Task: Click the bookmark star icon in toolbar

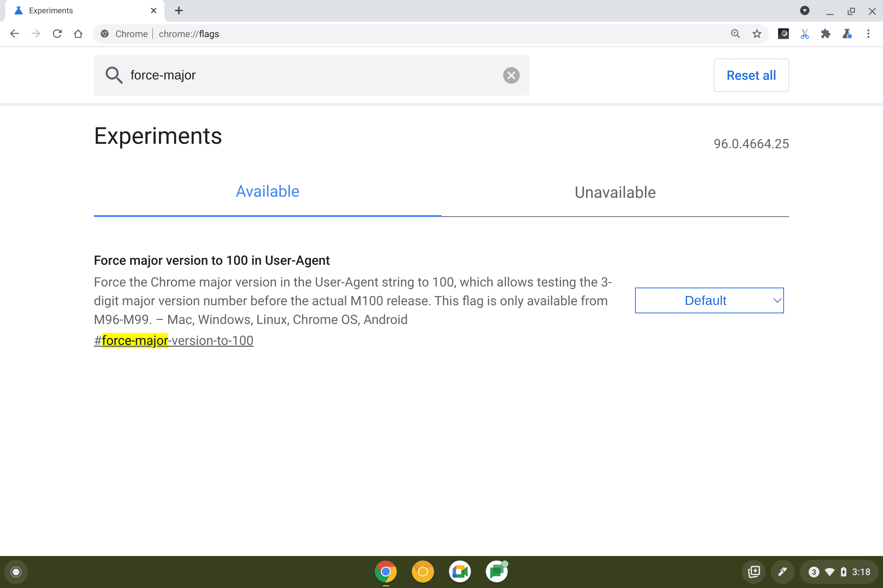Action: 757,34
